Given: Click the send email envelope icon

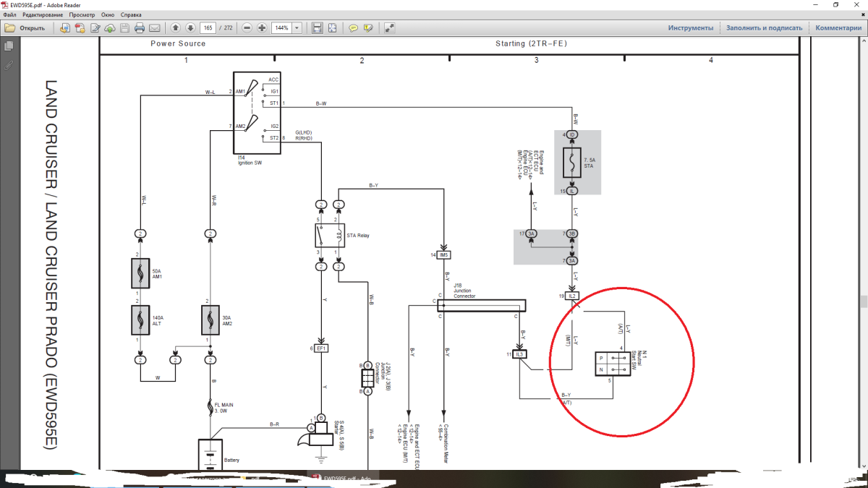Looking at the screenshot, I should (155, 27).
